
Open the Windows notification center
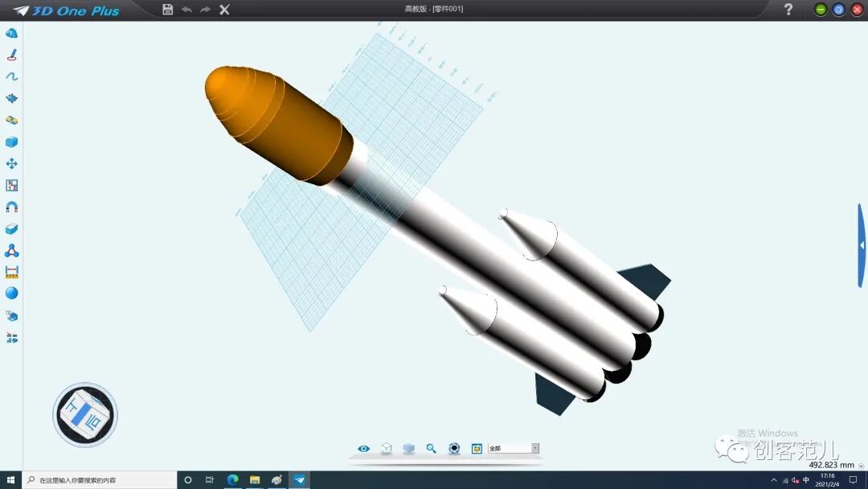click(x=853, y=480)
